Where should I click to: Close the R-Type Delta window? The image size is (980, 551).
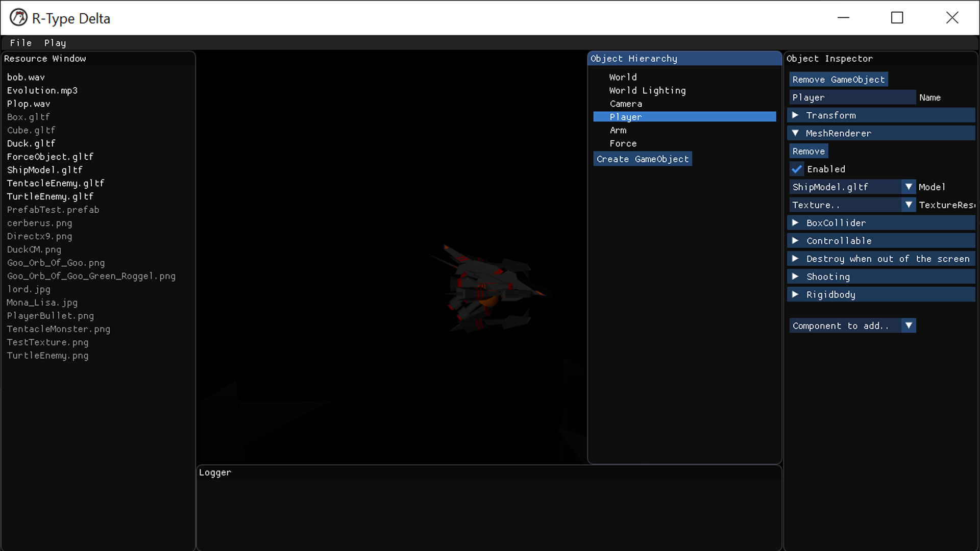pos(952,18)
